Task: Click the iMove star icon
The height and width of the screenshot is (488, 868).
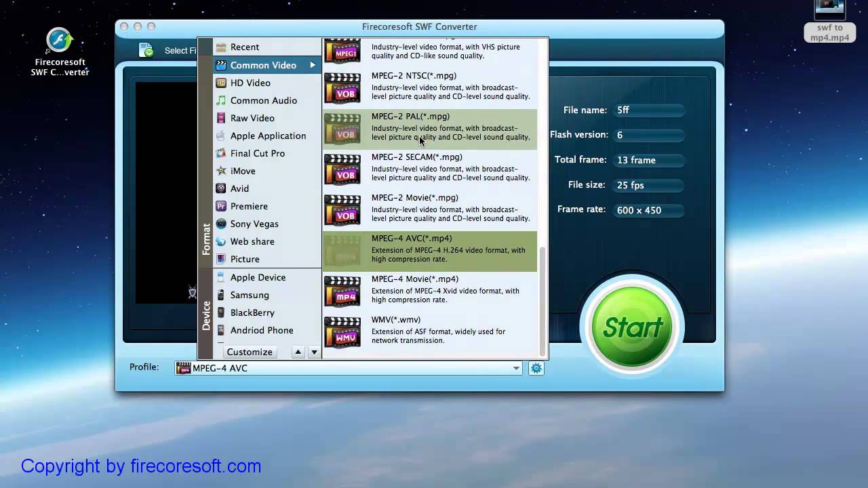Action: point(221,171)
